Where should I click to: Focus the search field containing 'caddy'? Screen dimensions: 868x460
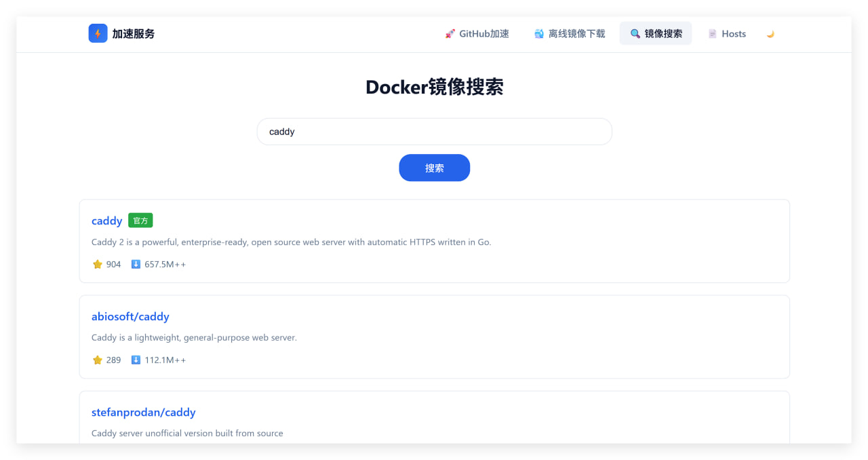434,132
